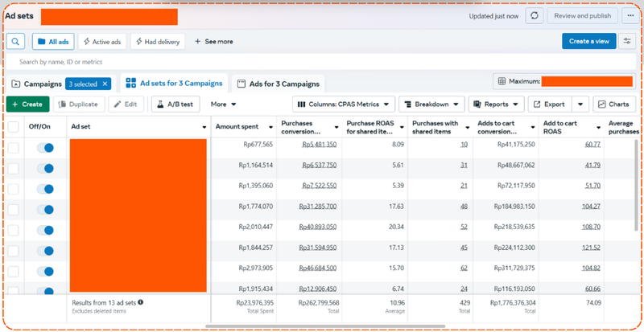Screen dimensions: 644x332
Task: Open the Reports dropdown
Action: (x=496, y=105)
